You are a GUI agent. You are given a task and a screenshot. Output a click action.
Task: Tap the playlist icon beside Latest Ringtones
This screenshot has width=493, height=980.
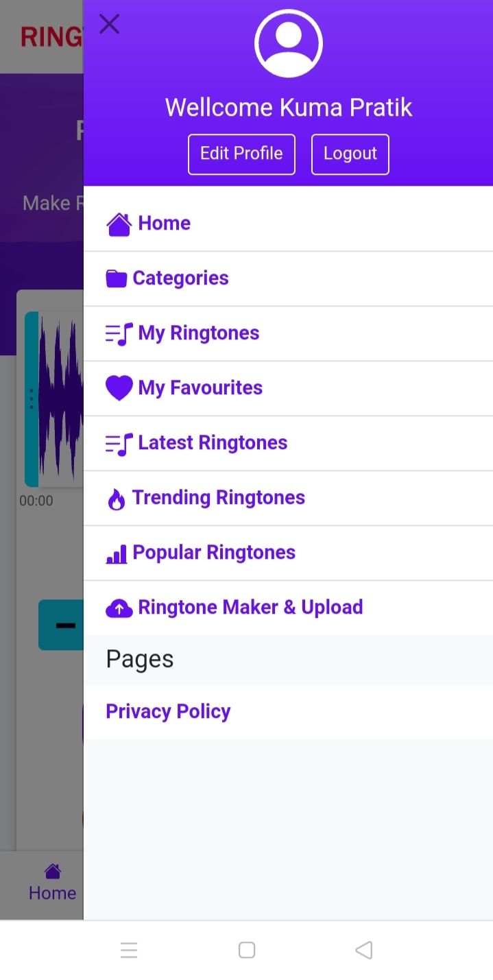(119, 444)
